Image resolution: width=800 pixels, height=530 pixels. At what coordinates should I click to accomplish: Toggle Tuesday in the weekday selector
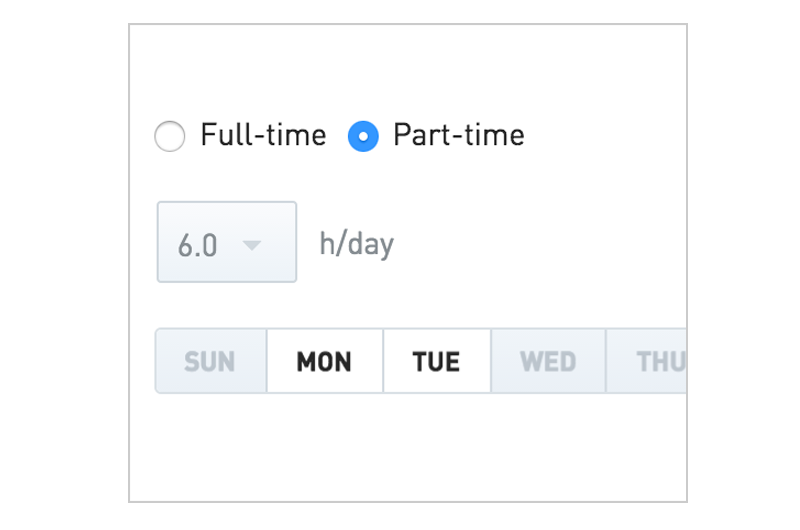pos(436,361)
